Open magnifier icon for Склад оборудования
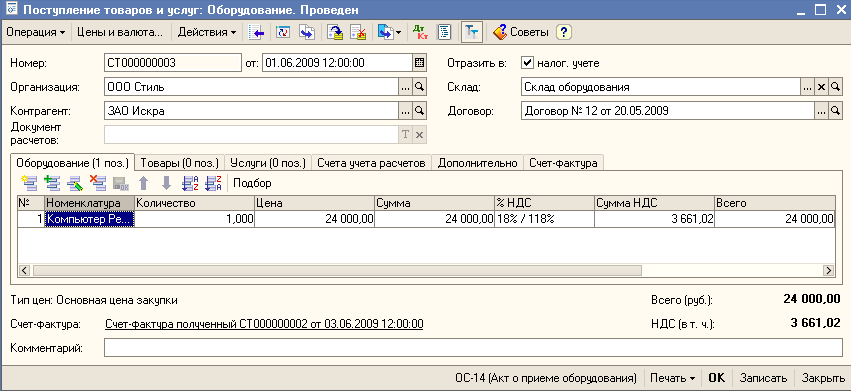This screenshot has width=851, height=391. point(835,87)
